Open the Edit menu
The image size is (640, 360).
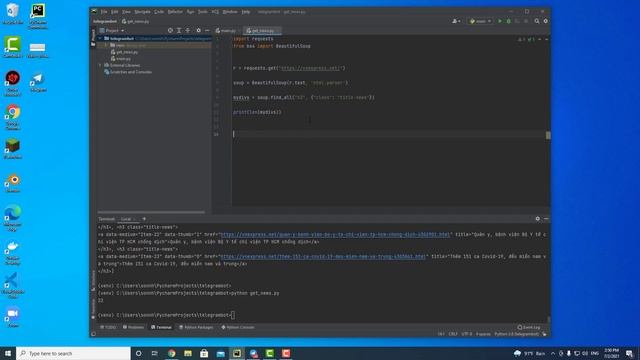115,12
